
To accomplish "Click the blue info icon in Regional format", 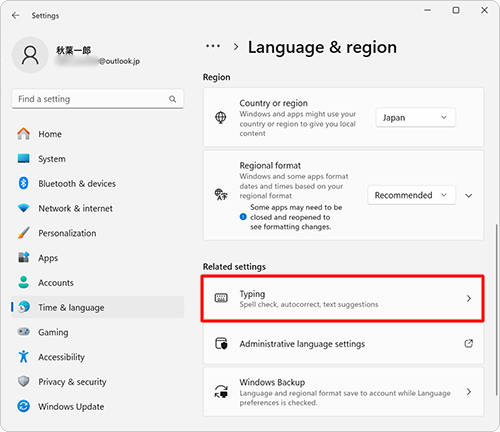I will 243,217.
